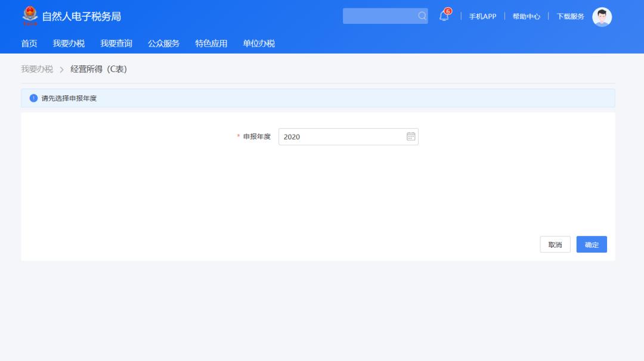Click inside the top search input box
The image size is (644, 361).
click(382, 16)
